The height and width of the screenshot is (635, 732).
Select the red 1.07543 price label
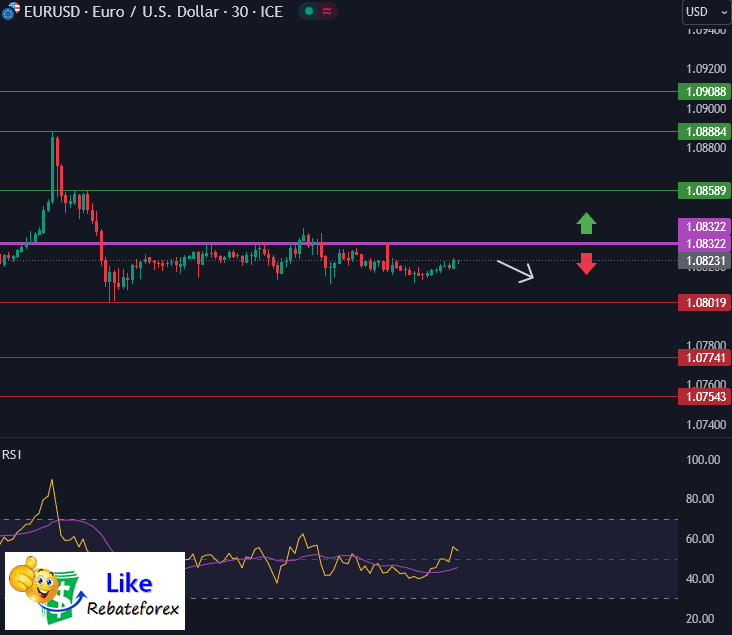click(x=705, y=397)
